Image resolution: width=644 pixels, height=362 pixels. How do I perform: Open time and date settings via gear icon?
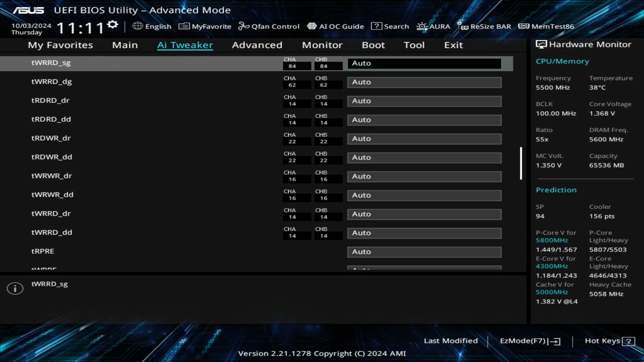[x=112, y=23]
